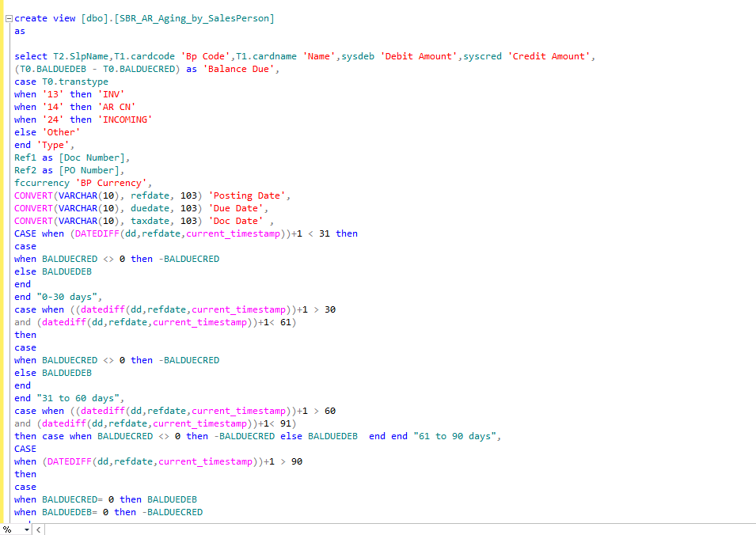Collapse the create view code block

click(8, 18)
